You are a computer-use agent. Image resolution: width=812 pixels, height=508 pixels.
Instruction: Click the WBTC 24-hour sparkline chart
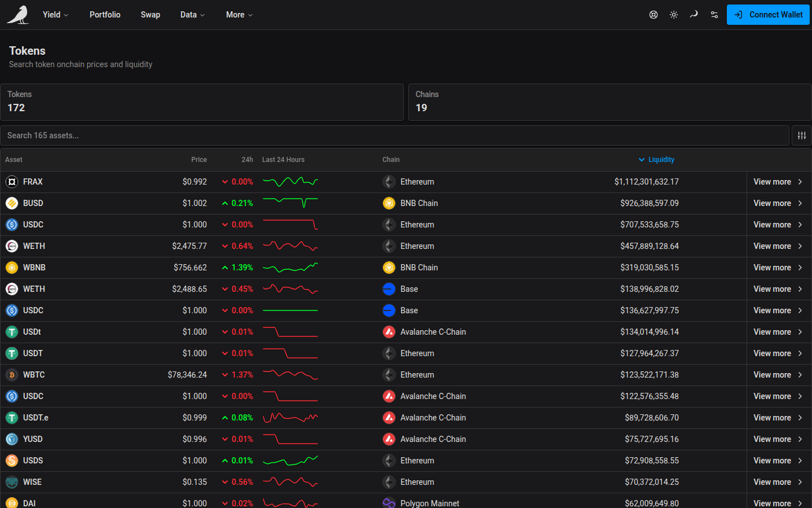(x=290, y=375)
